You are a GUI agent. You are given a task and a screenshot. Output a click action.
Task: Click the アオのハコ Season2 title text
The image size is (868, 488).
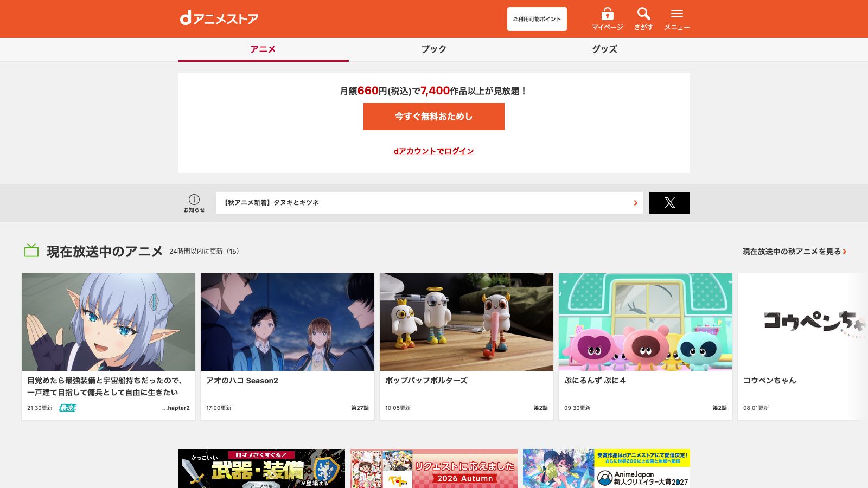pyautogui.click(x=242, y=381)
